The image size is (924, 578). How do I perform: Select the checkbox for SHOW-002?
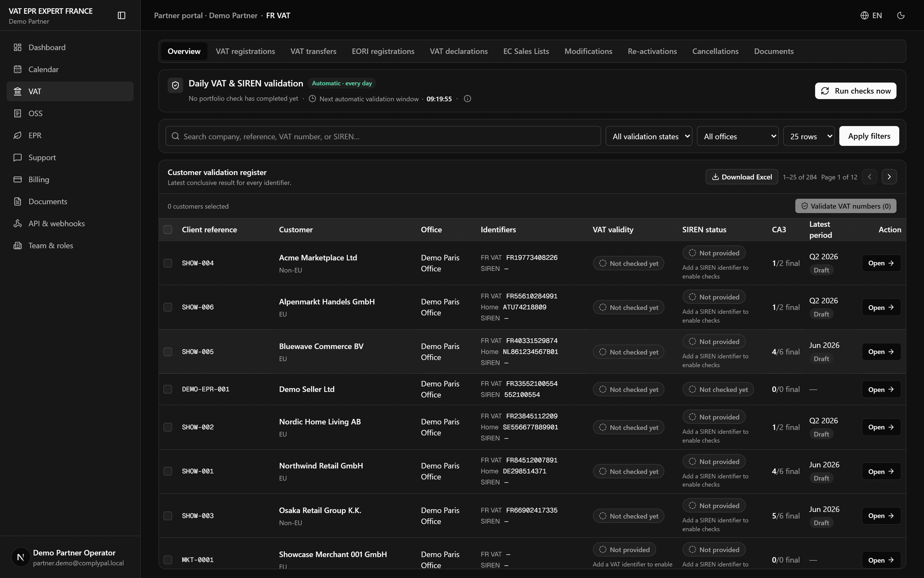[x=168, y=427]
